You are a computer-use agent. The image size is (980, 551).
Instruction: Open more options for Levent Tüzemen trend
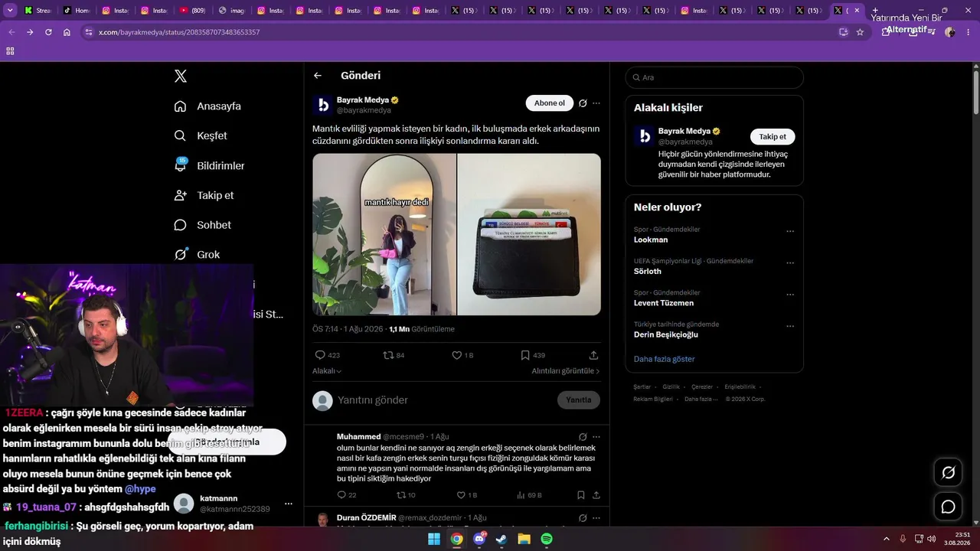tap(790, 295)
